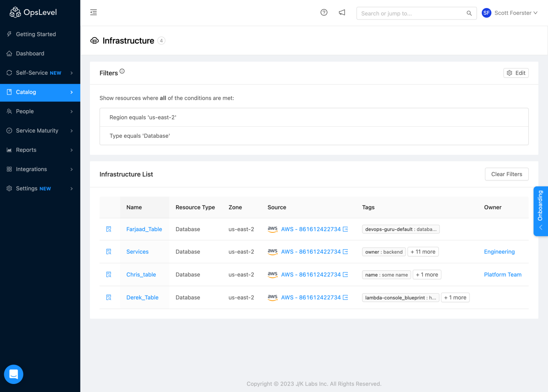The height and width of the screenshot is (392, 548).
Task: Expand the Catalog menu chevron
Action: [x=72, y=92]
